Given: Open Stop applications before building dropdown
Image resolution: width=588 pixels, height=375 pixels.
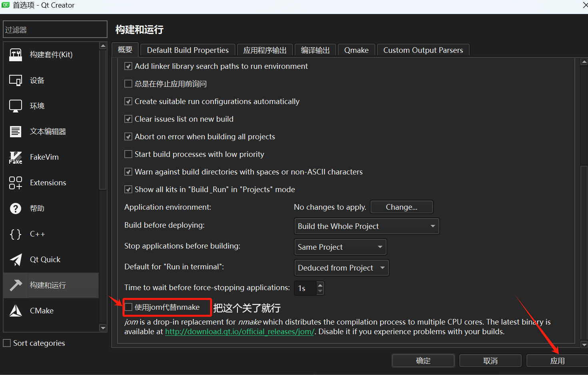Looking at the screenshot, I should click(340, 247).
